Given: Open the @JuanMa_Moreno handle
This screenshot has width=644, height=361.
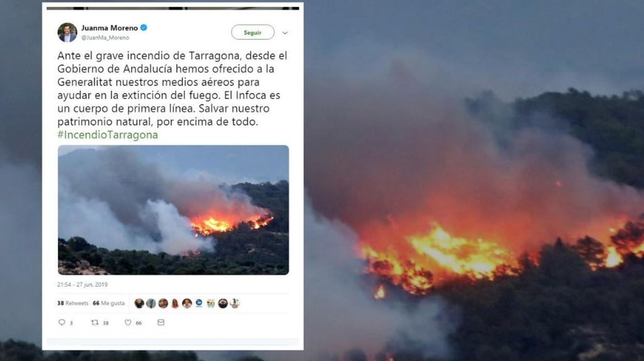Looking at the screenshot, I should pos(105,38).
